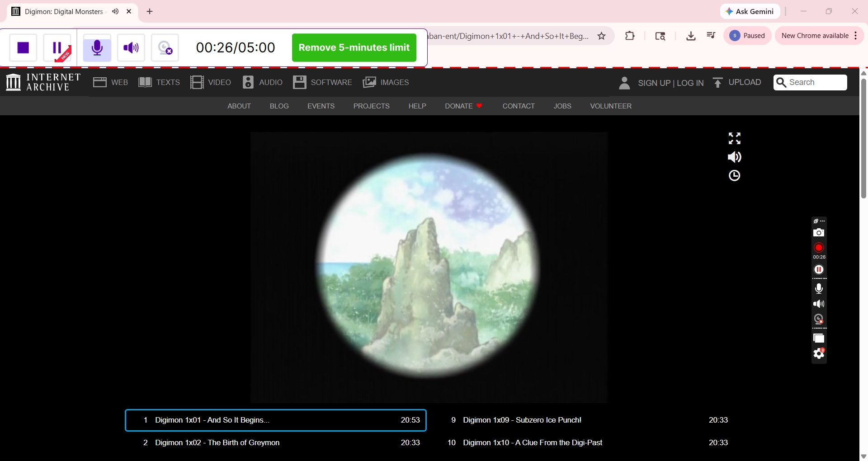Open recorder settings gear with notification badge

pos(819,353)
